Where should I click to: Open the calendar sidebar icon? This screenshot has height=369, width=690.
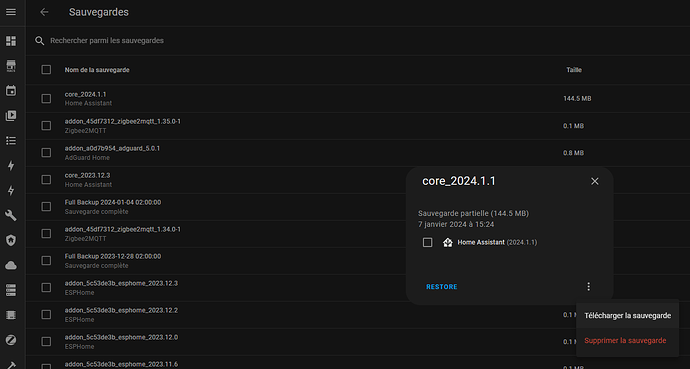click(11, 91)
